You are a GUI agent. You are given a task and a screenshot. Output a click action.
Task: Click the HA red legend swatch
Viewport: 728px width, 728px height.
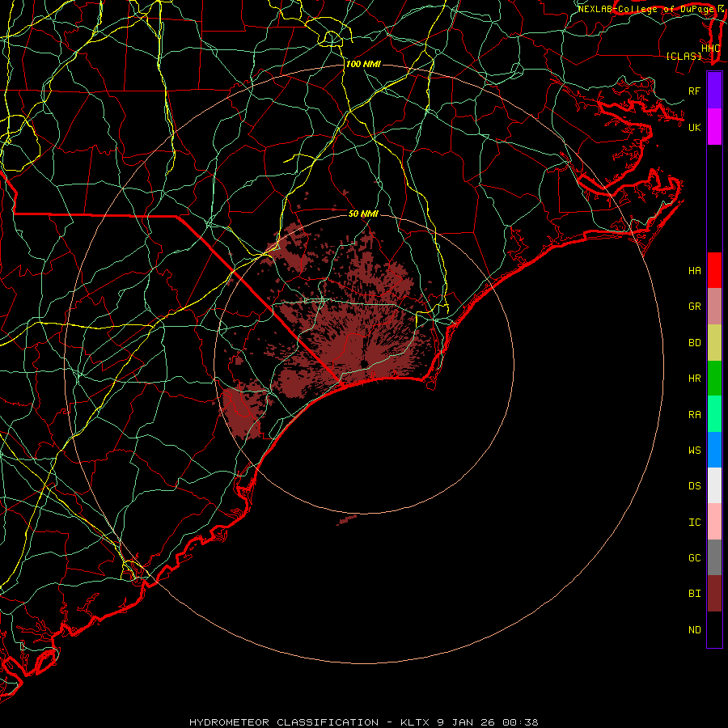(x=714, y=270)
